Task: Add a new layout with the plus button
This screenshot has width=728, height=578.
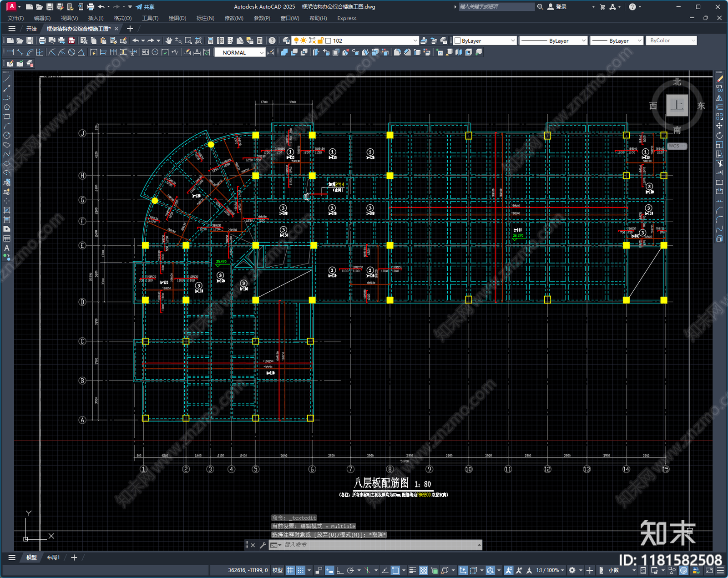Action: pyautogui.click(x=74, y=558)
